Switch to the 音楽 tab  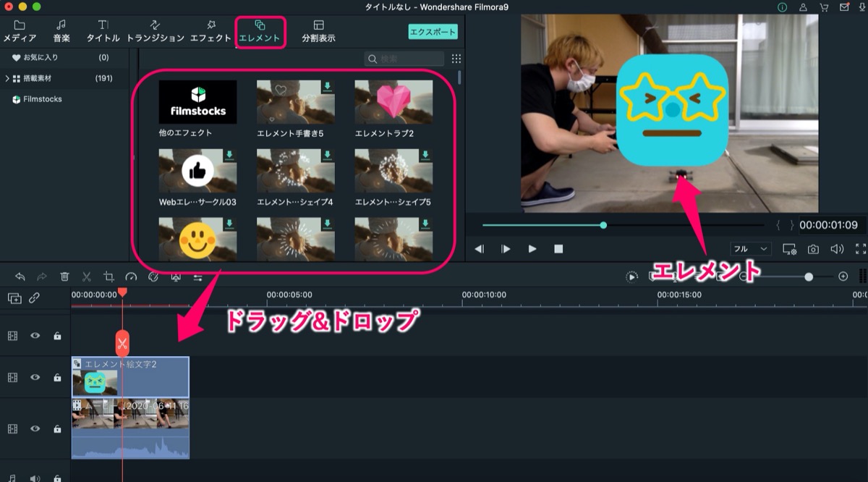coord(61,32)
